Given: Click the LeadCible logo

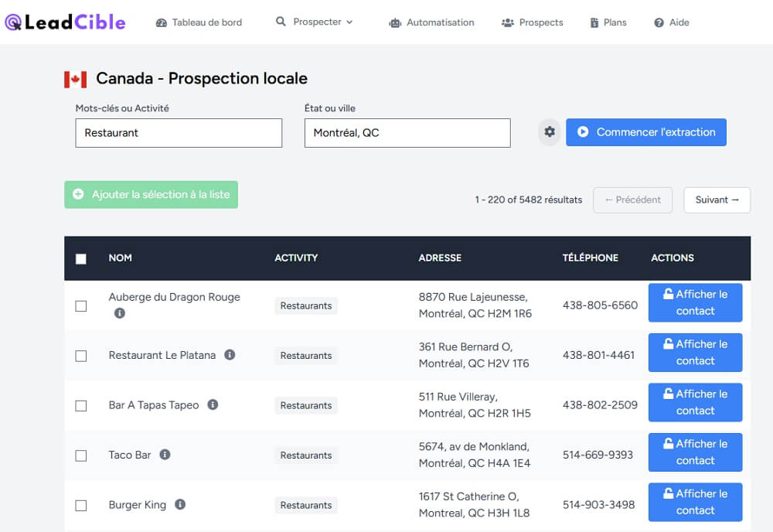Looking at the screenshot, I should click(x=65, y=22).
